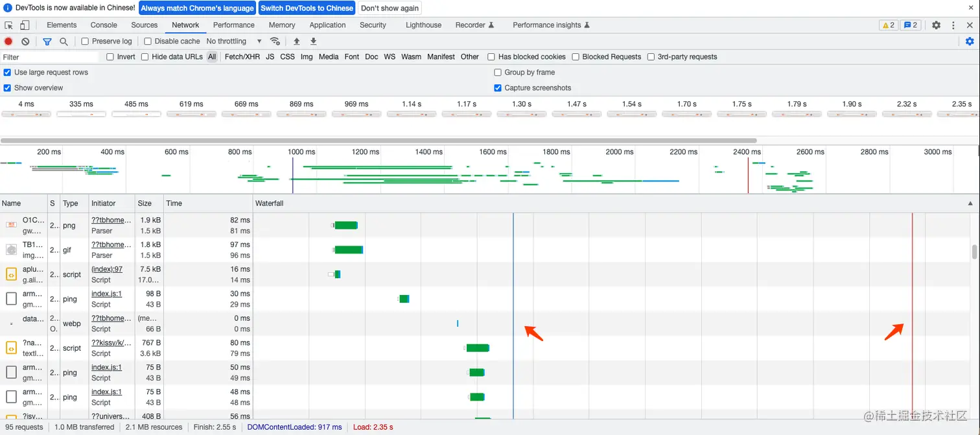Check the Invert filter checkbox

[x=110, y=57]
